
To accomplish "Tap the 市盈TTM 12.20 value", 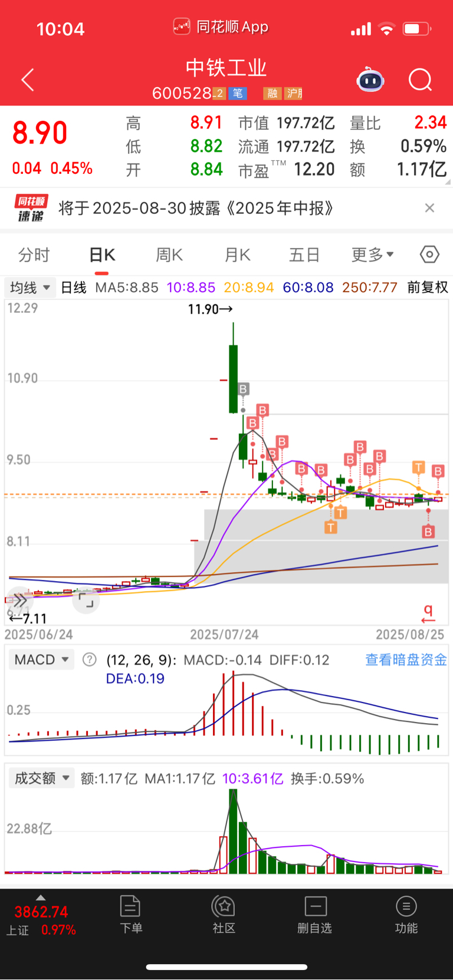I will coord(314,170).
